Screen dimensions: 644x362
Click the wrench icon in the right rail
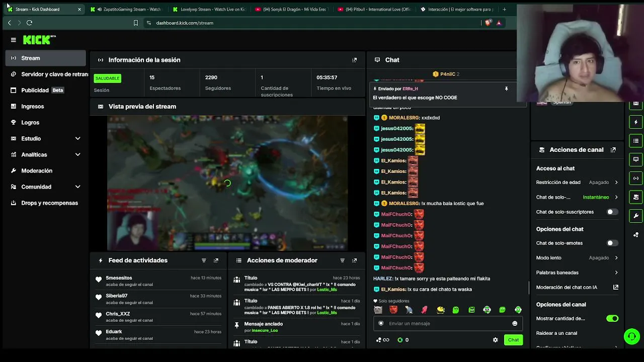click(636, 216)
